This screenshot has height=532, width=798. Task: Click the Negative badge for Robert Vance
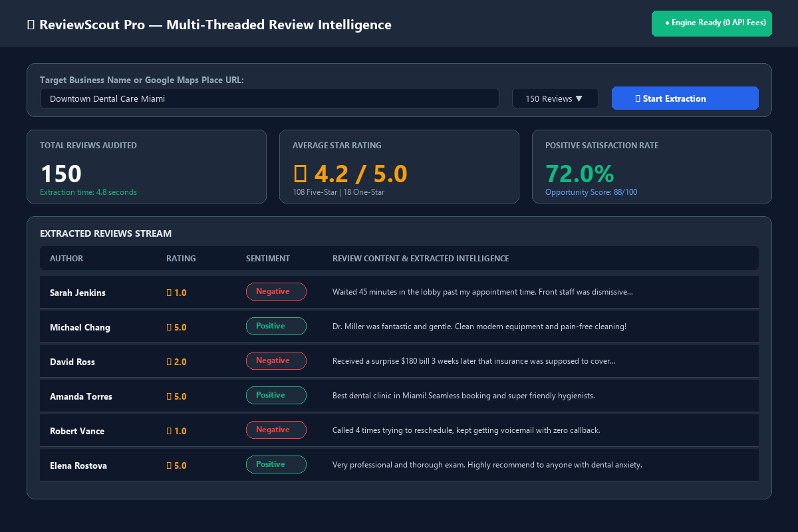(x=276, y=430)
